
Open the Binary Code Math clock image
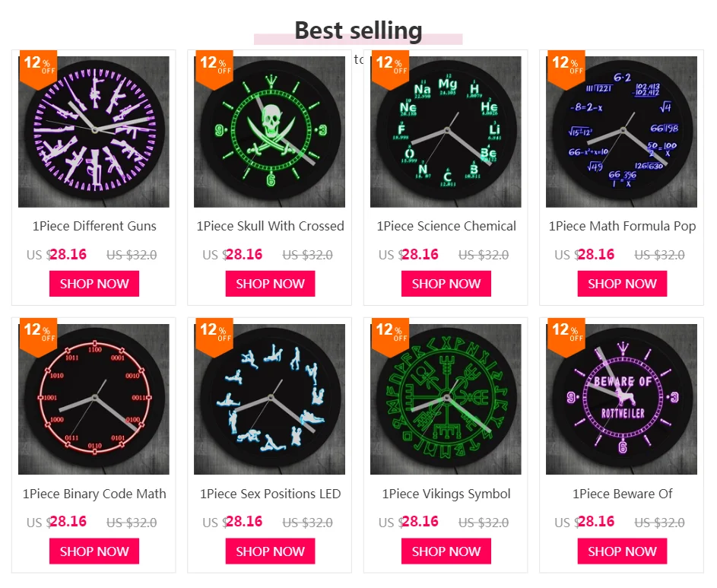tap(94, 399)
